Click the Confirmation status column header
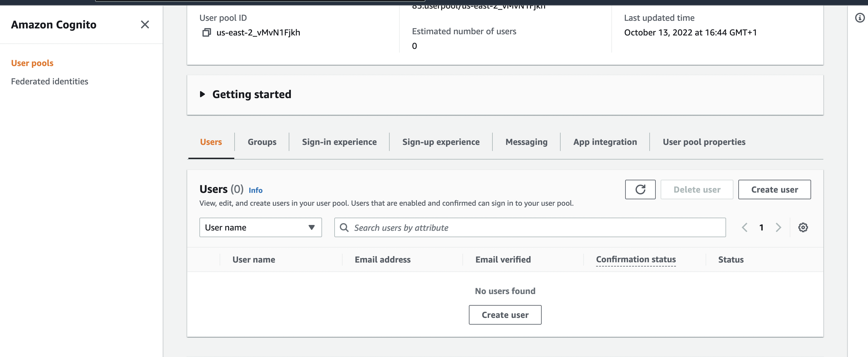The width and height of the screenshot is (868, 357). [x=636, y=259]
